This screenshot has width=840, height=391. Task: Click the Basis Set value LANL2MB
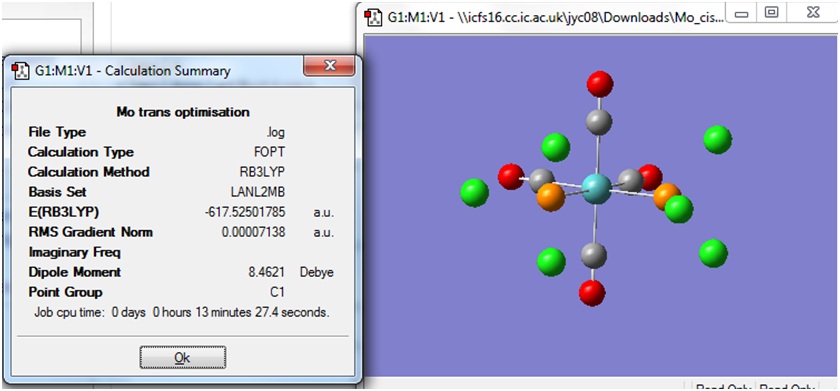tap(258, 192)
